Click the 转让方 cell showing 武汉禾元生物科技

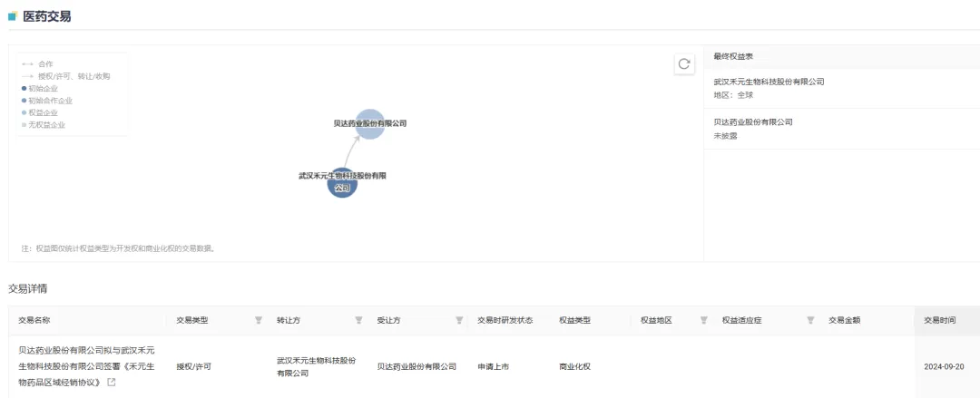pos(316,366)
